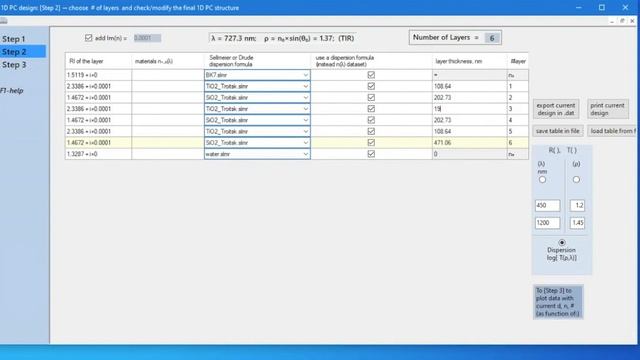This screenshot has width=640, height=360.
Task: Click save table in file button
Action: click(x=558, y=131)
